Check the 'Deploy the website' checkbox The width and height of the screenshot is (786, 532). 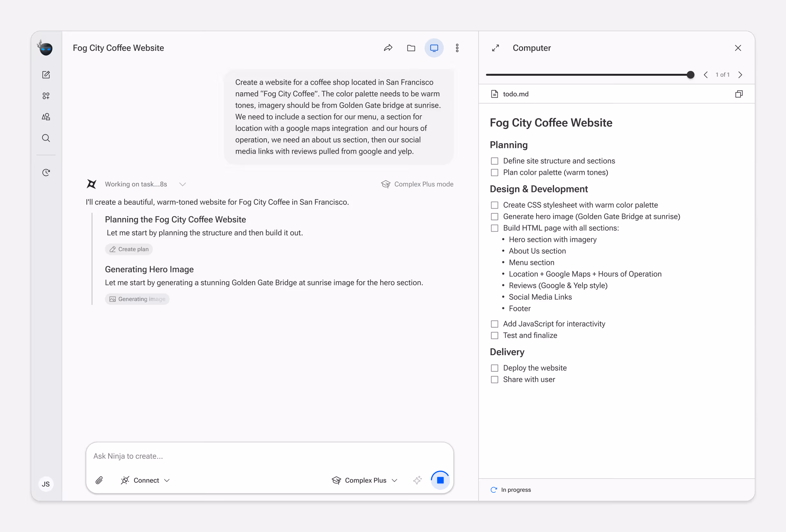coord(495,368)
